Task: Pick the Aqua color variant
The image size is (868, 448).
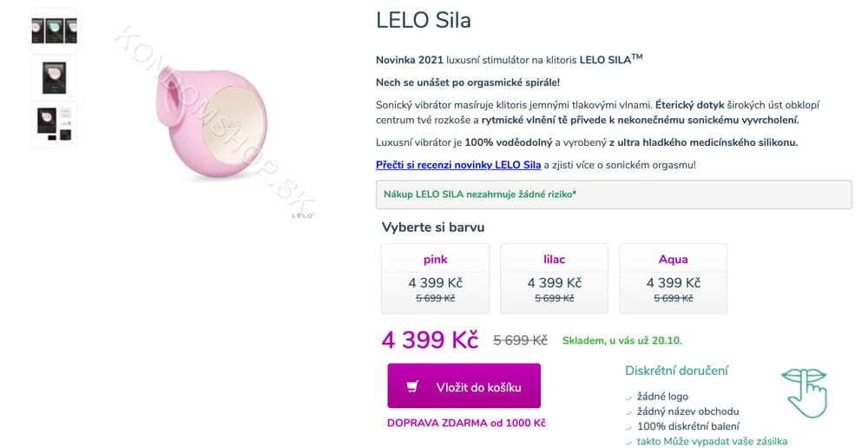Action: tap(674, 279)
